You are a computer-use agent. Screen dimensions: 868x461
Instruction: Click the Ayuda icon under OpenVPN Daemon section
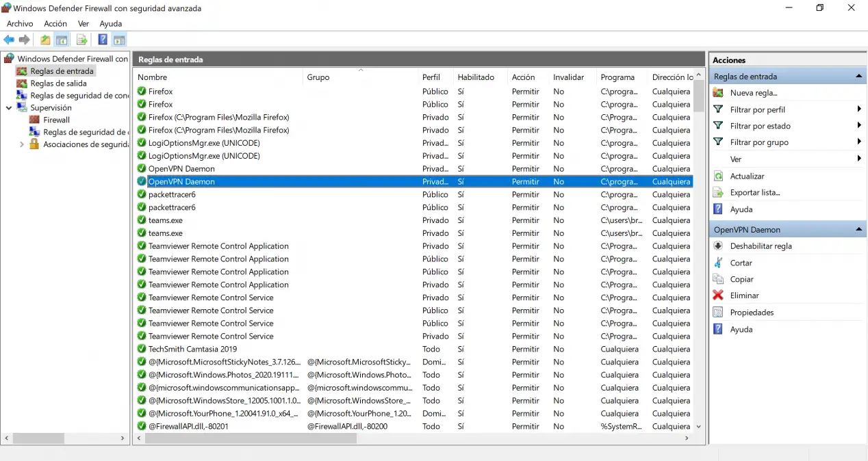tap(718, 329)
